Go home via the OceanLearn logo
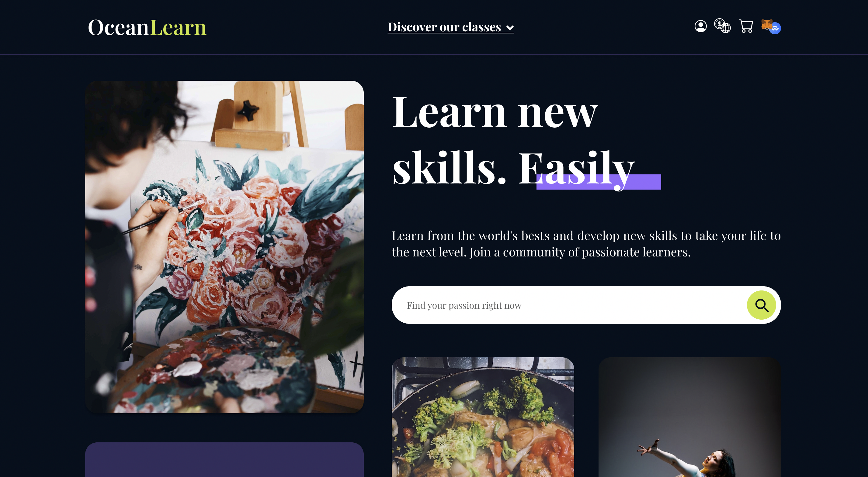 click(x=147, y=27)
